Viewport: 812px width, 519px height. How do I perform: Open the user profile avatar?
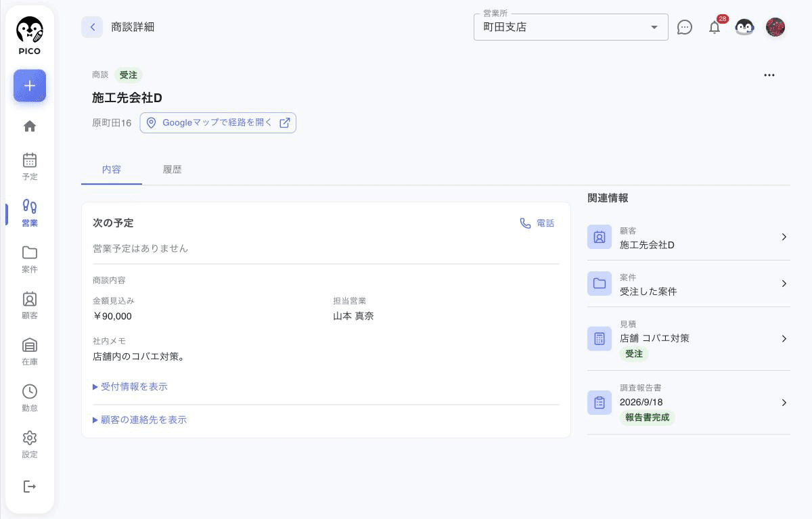click(x=775, y=27)
